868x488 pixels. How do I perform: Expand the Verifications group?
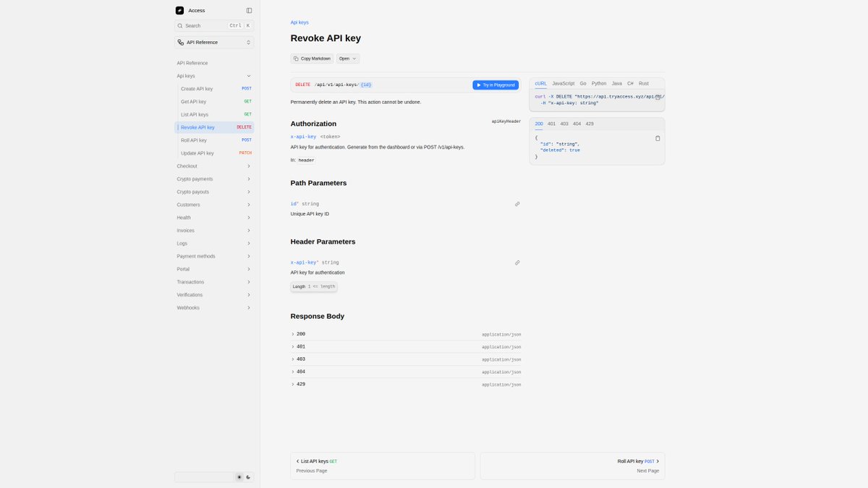click(x=214, y=295)
